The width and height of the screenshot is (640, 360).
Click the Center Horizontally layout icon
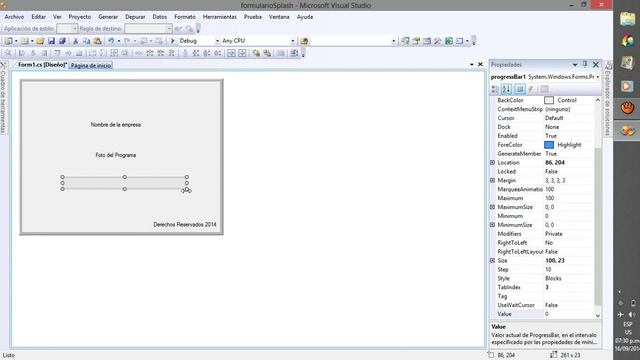coord(231,53)
